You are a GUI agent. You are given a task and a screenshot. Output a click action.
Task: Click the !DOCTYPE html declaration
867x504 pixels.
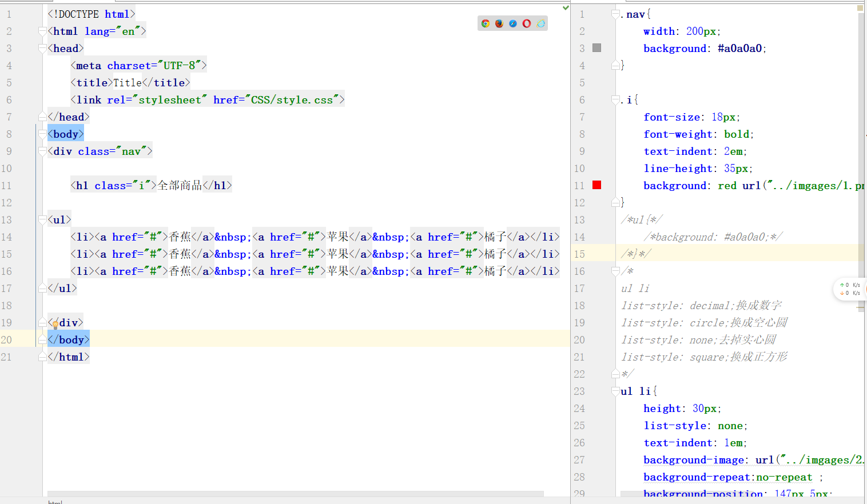[92, 14]
